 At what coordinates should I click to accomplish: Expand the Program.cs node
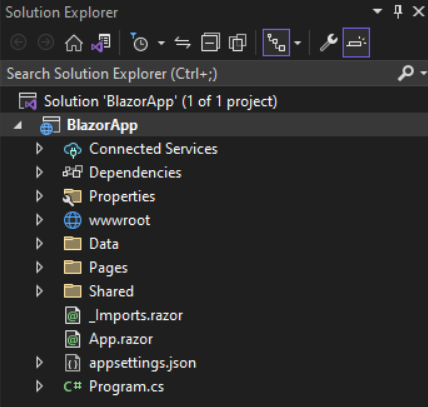tap(39, 386)
